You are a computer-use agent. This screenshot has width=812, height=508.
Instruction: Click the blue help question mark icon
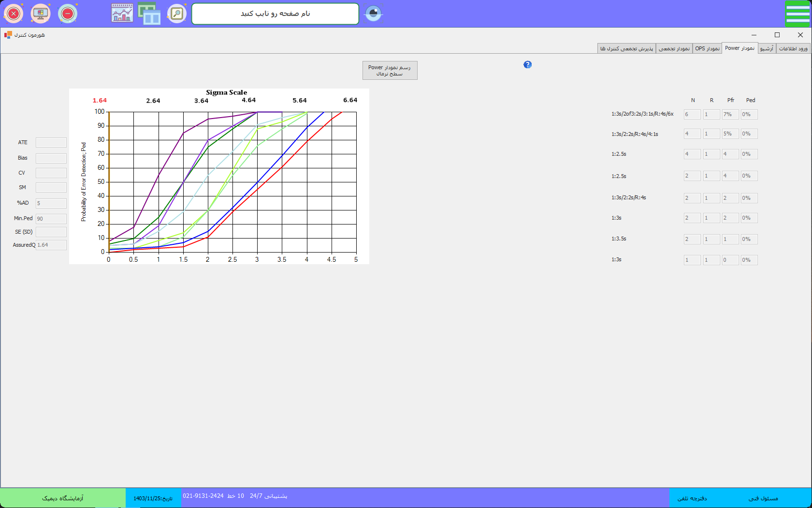[527, 65]
